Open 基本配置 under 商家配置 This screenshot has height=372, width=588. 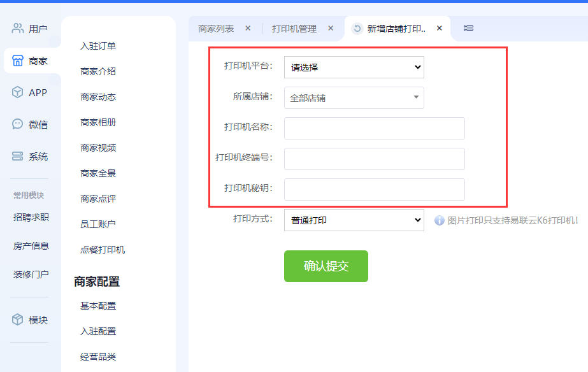point(98,306)
